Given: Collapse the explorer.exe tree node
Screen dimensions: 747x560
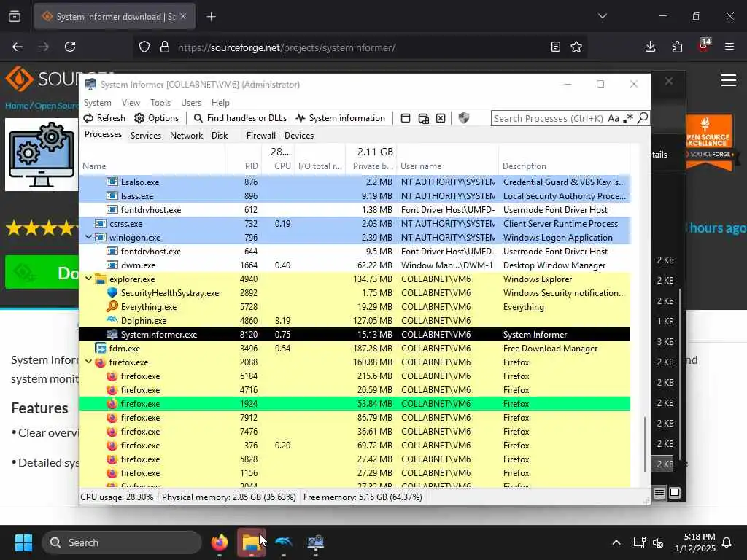Looking at the screenshot, I should 88,278.
